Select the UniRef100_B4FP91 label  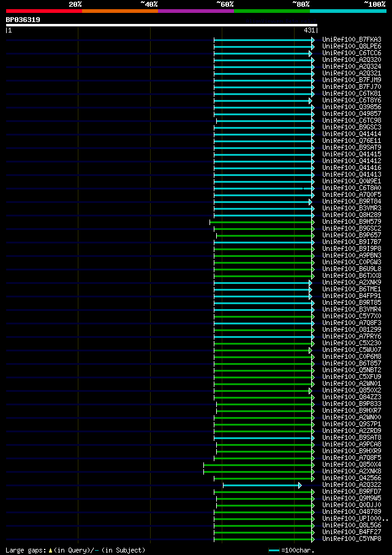[x=352, y=296]
